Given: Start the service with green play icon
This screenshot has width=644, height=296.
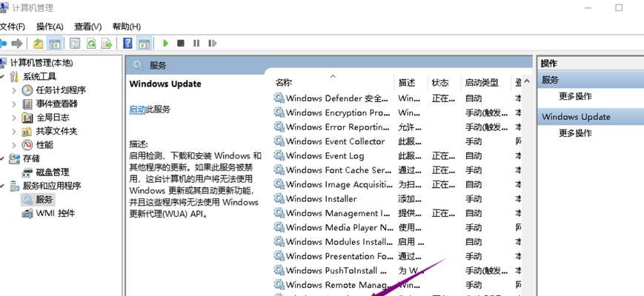Looking at the screenshot, I should click(x=165, y=43).
